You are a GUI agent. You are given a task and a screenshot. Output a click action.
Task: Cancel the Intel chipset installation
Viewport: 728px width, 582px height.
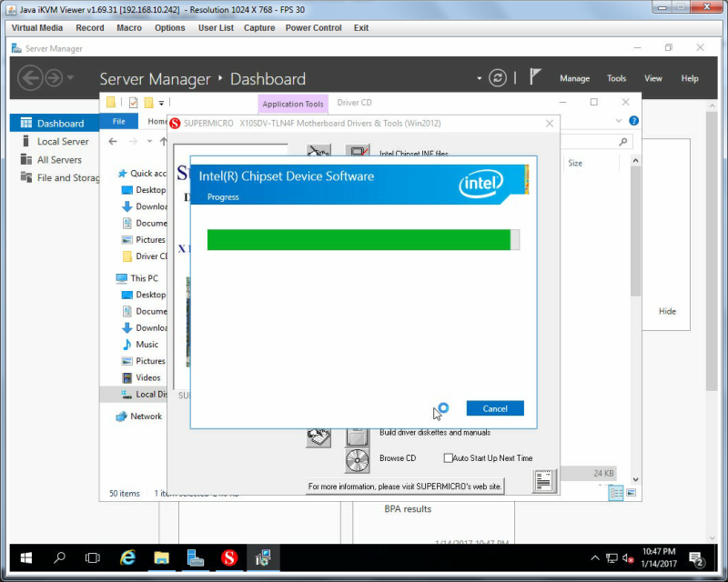click(x=495, y=408)
